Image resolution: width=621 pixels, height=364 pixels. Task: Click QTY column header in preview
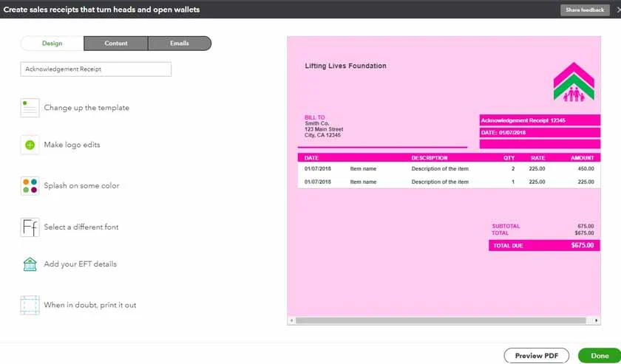click(509, 158)
